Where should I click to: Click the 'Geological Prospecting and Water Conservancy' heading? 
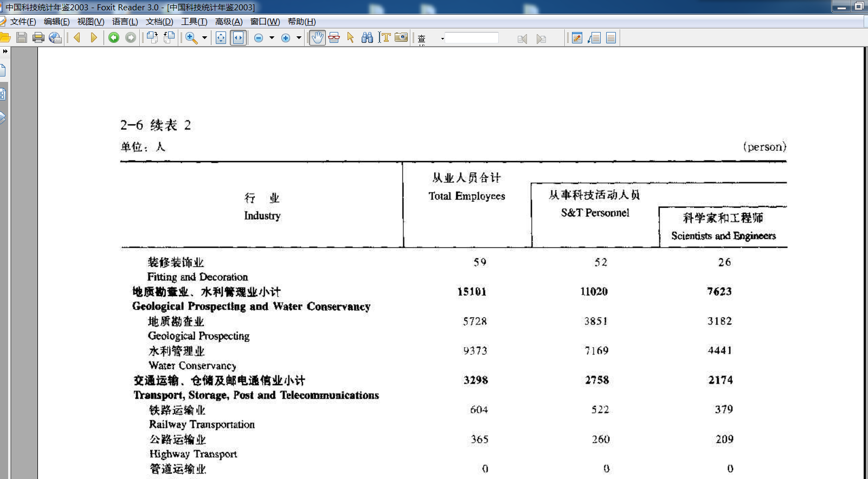click(252, 306)
